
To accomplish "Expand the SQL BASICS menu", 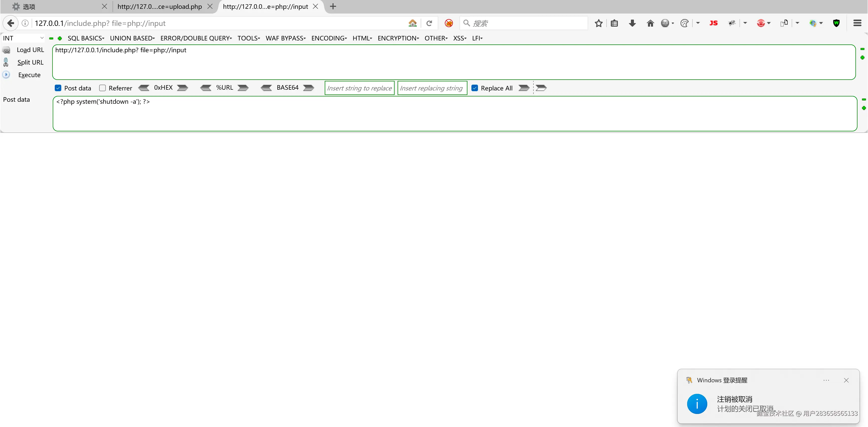I will point(86,38).
